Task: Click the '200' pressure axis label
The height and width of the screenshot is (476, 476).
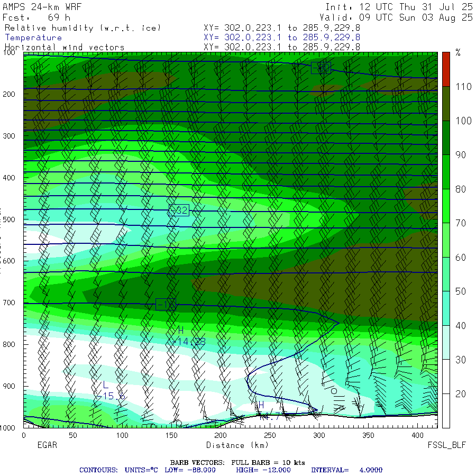Action: point(9,94)
